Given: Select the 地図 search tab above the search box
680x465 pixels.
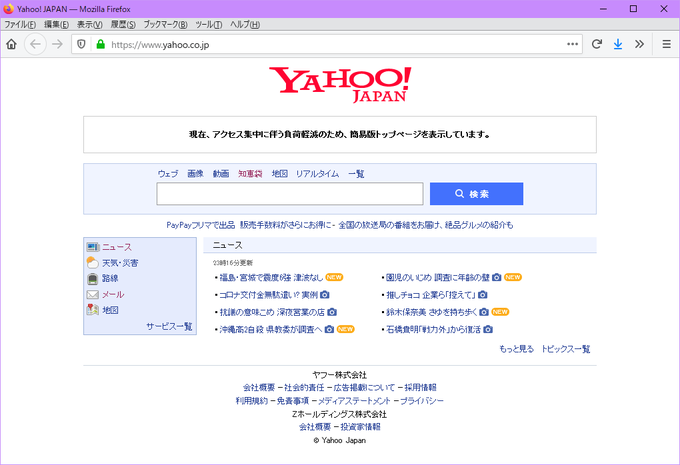Looking at the screenshot, I should [x=280, y=174].
